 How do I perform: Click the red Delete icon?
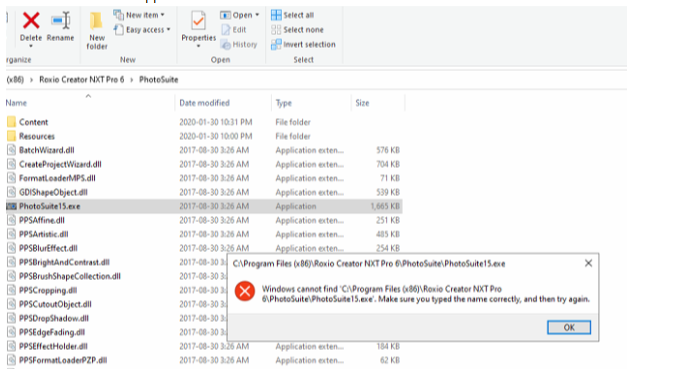31,20
